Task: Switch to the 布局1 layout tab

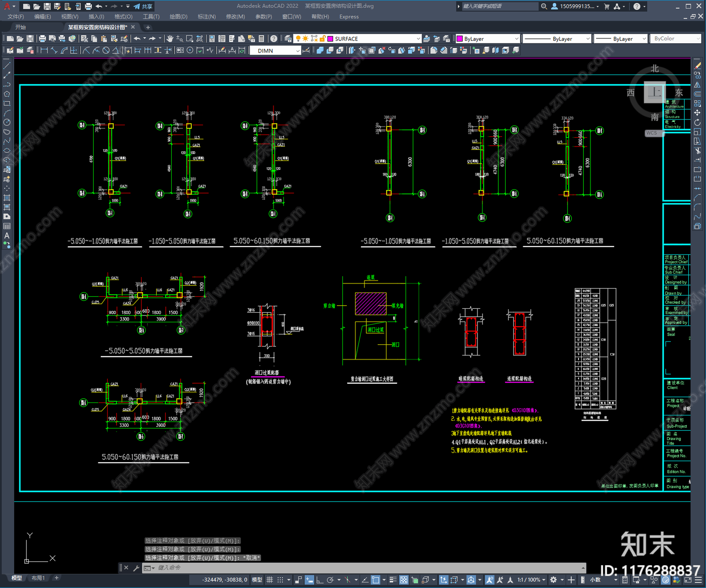Action: [38, 578]
